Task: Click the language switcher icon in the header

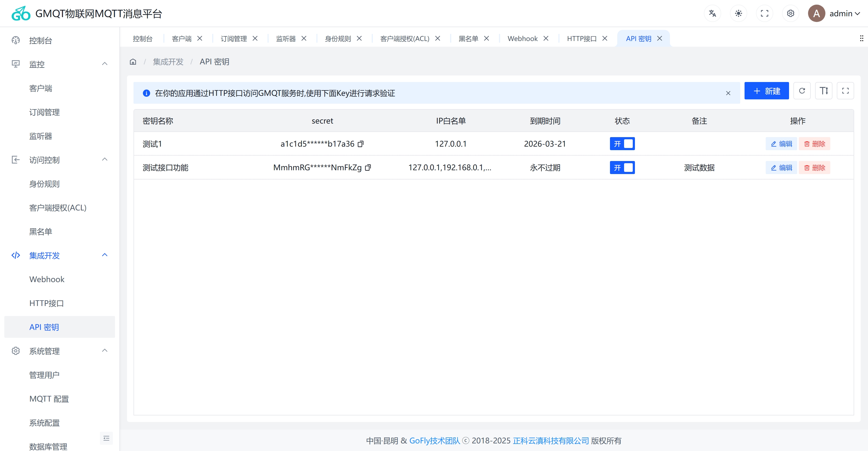Action: (x=712, y=13)
